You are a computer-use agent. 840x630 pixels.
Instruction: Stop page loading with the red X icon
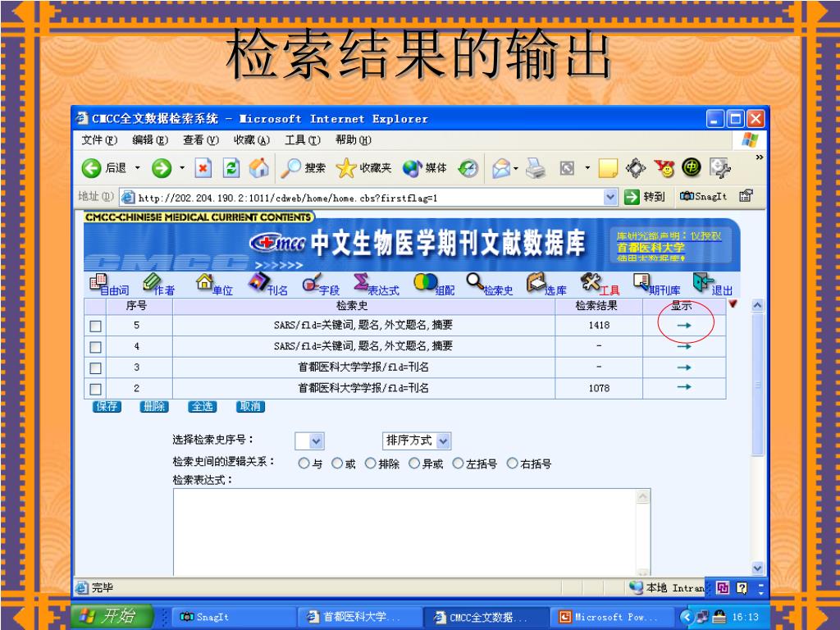(x=203, y=168)
